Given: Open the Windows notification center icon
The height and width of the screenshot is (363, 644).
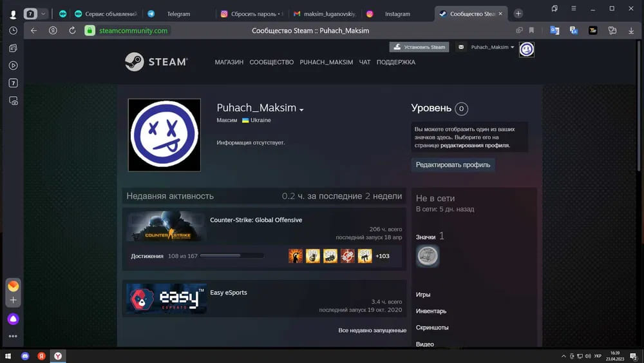Looking at the screenshot, I should [x=634, y=356].
